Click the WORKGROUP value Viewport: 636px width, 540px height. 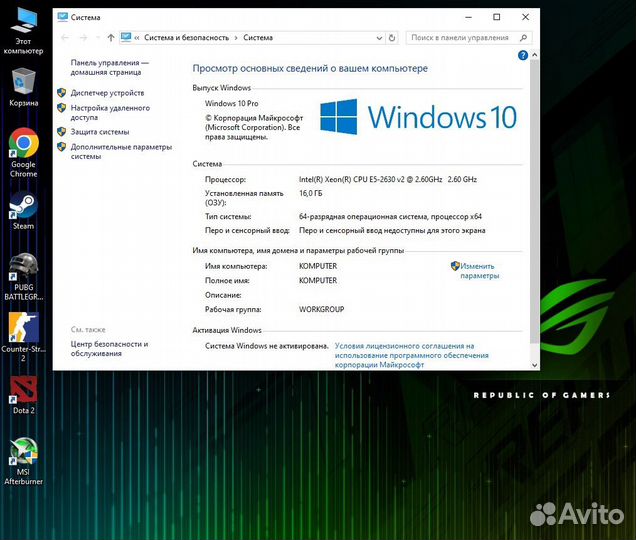(x=322, y=309)
